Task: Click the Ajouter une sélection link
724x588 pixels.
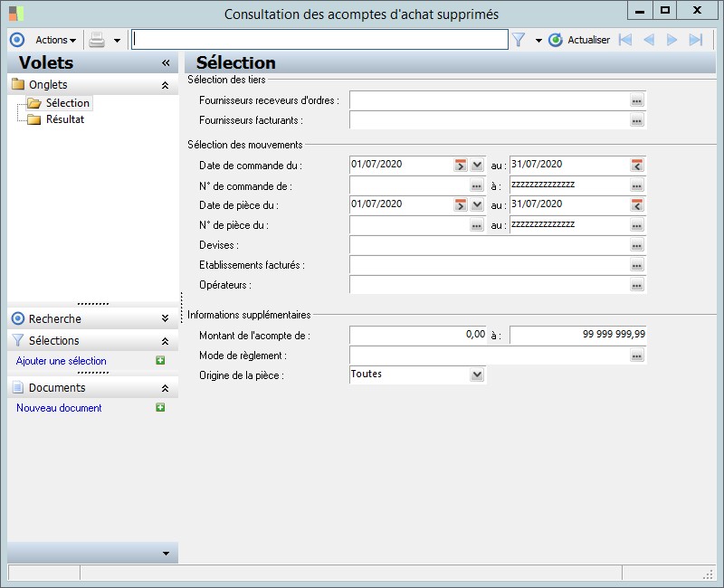Action: [x=62, y=361]
